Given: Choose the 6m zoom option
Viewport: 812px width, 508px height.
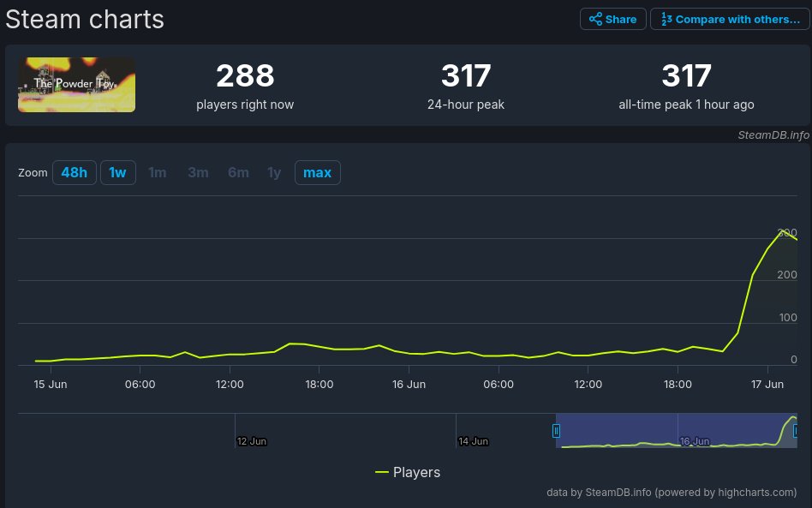Looking at the screenshot, I should point(238,172).
